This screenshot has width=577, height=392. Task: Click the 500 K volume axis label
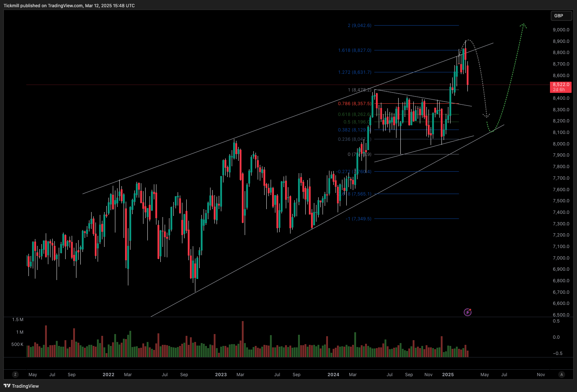click(17, 344)
